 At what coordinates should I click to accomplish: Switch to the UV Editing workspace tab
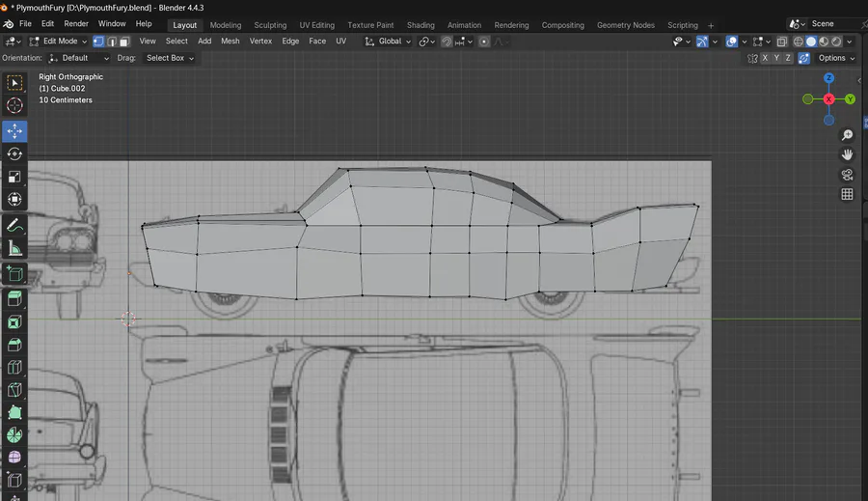tap(316, 25)
